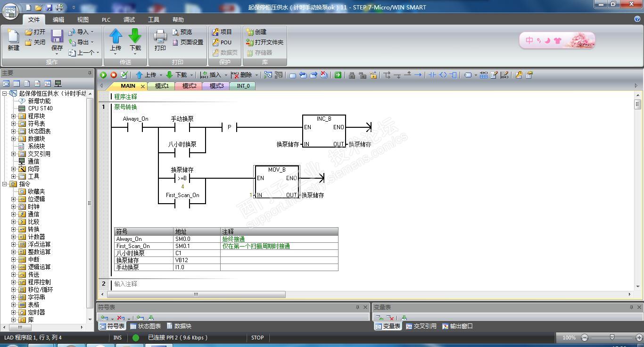Screen dimensions: 644x347
Task: Switch to the INT_0 program tab
Action: pyautogui.click(x=243, y=86)
